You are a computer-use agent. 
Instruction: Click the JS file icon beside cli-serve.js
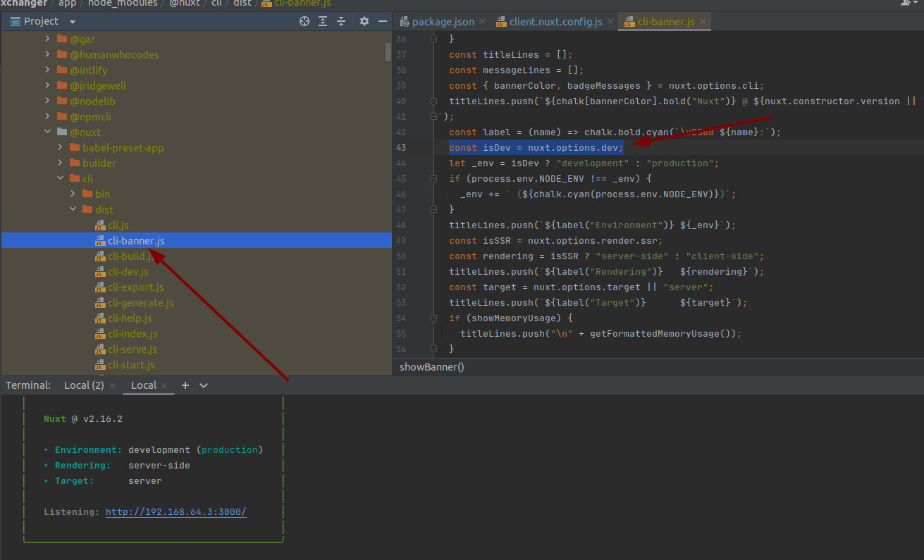[x=100, y=349]
